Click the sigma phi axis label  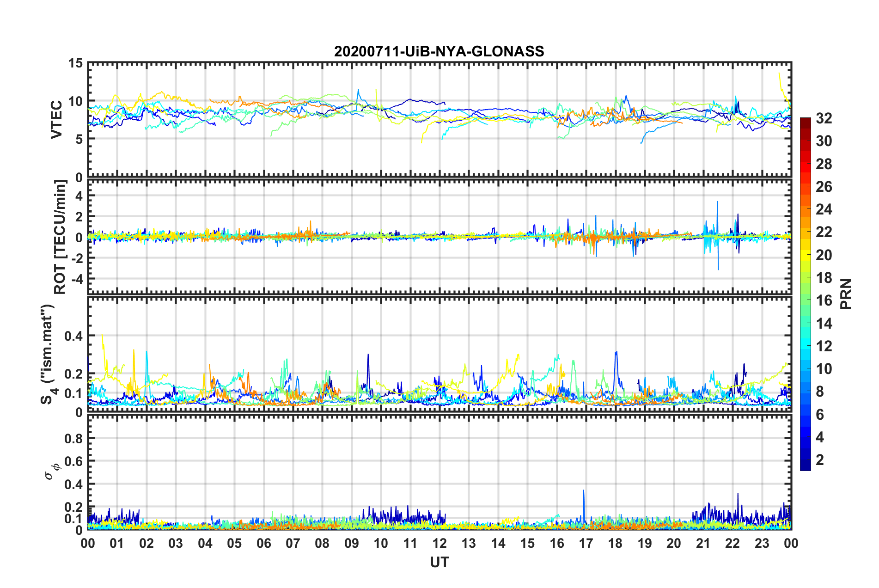(x=52, y=472)
